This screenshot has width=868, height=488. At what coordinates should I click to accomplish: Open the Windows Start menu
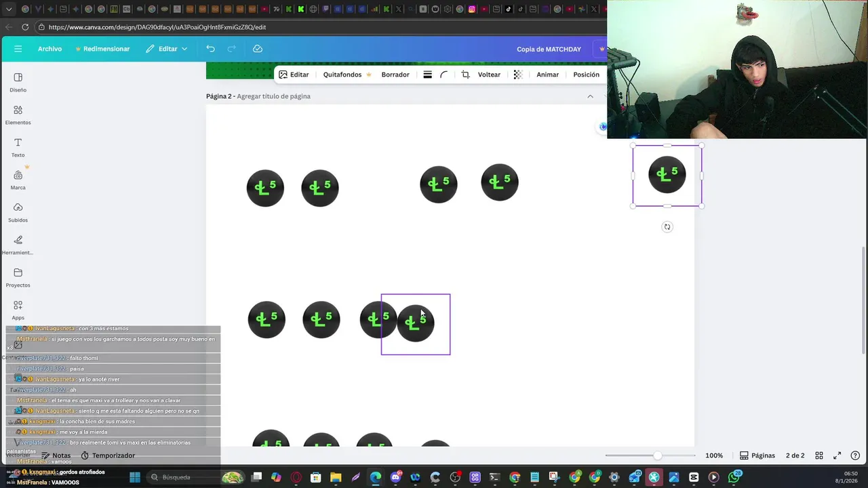pyautogui.click(x=135, y=477)
